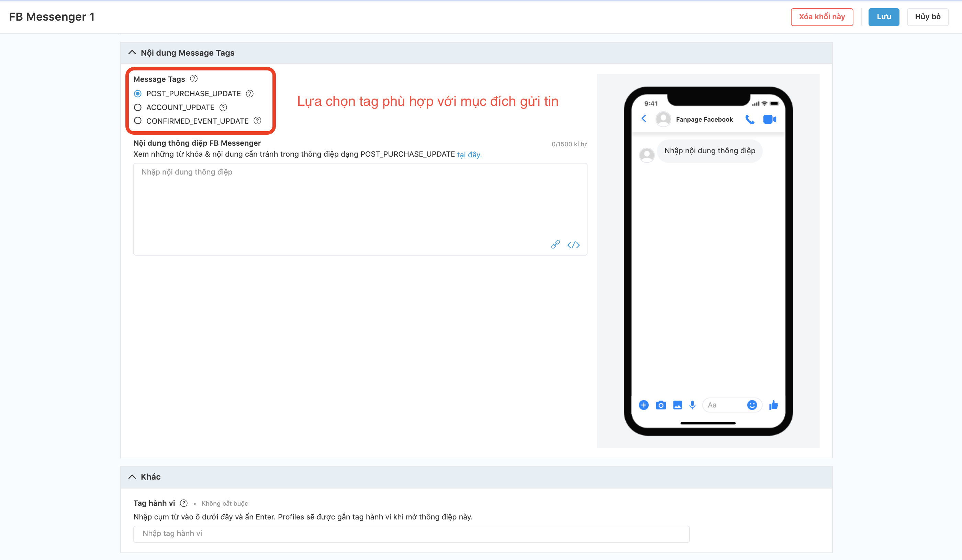The image size is (962, 560).
Task: Click help icon next to Tag hành vi
Action: pos(183,503)
